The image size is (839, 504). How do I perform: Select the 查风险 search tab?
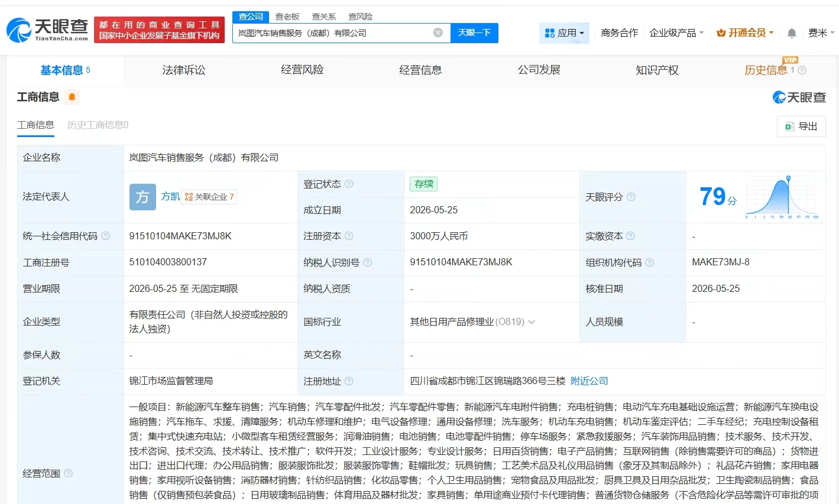point(360,17)
